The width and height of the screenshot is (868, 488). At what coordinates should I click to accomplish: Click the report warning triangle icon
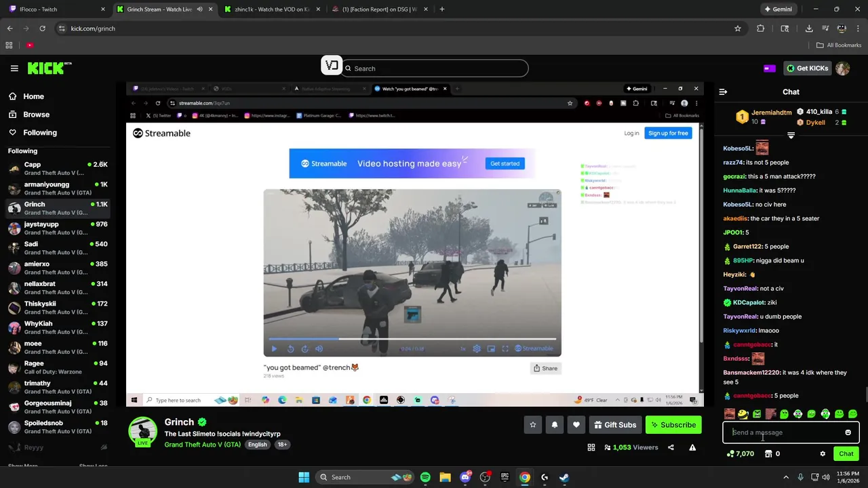click(x=692, y=447)
